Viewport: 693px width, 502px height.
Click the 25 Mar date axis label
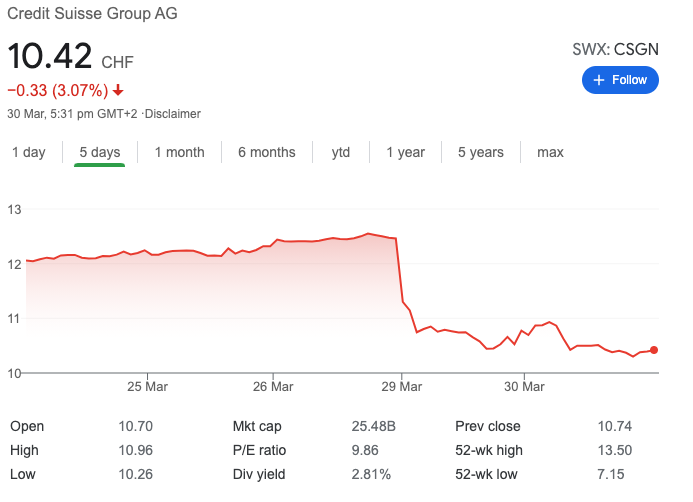[147, 387]
